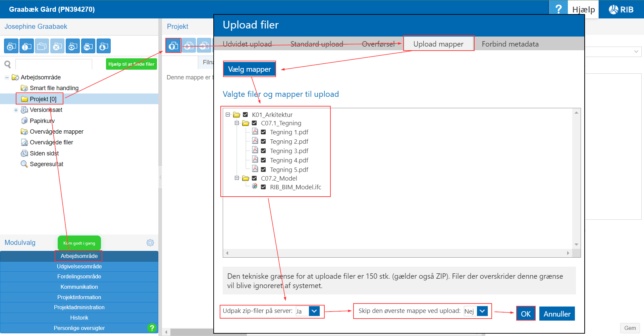Click the search magnifier icon
Screen dimensions: 644x336
(x=8, y=64)
